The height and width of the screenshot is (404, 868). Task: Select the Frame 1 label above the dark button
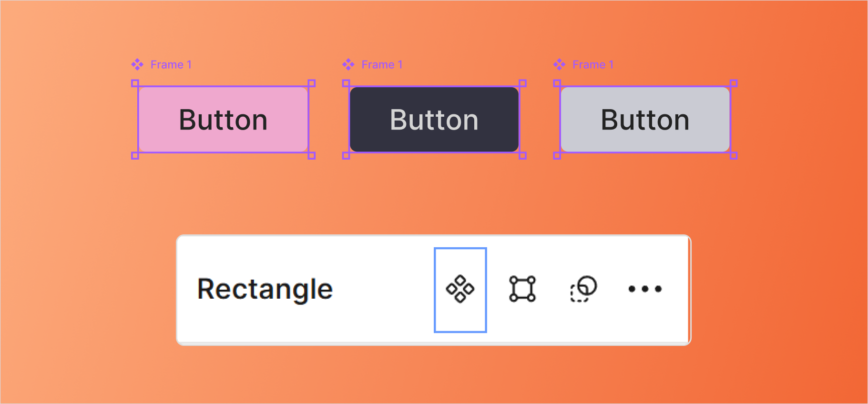pyautogui.click(x=382, y=65)
